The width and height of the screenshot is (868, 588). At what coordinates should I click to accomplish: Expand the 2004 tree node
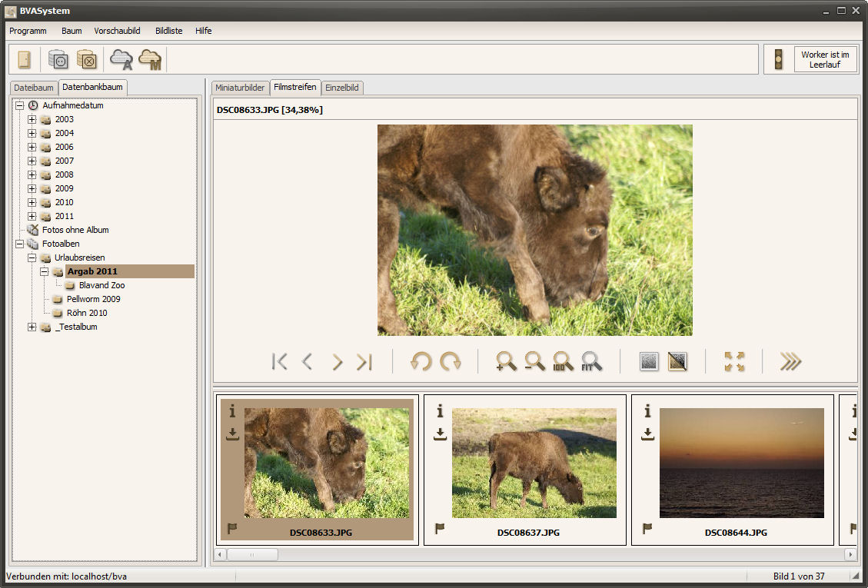tap(32, 133)
